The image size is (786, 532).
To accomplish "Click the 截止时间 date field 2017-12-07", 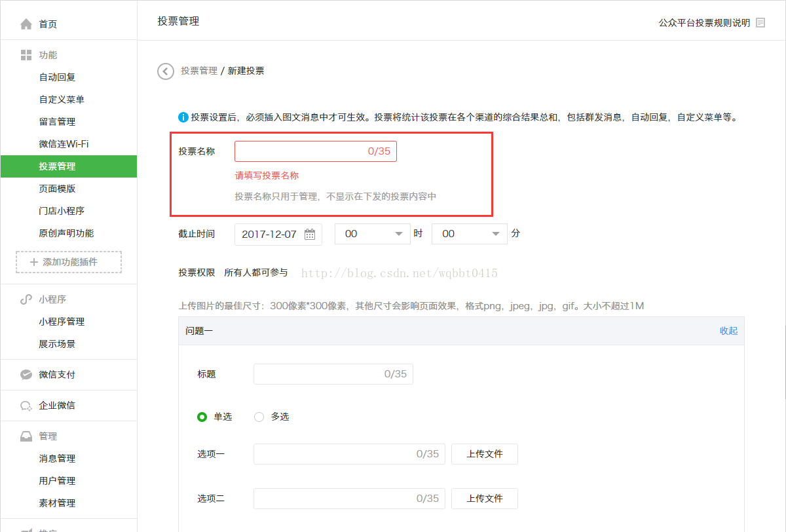I will coord(278,234).
